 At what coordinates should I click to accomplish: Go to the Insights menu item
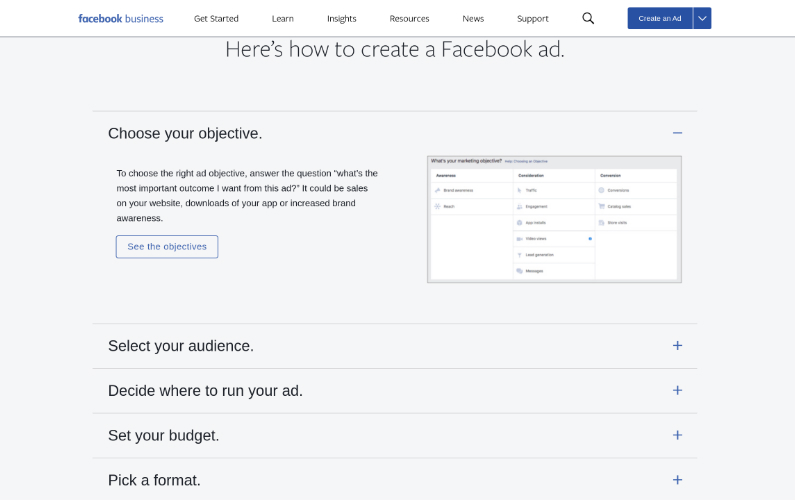pyautogui.click(x=341, y=18)
